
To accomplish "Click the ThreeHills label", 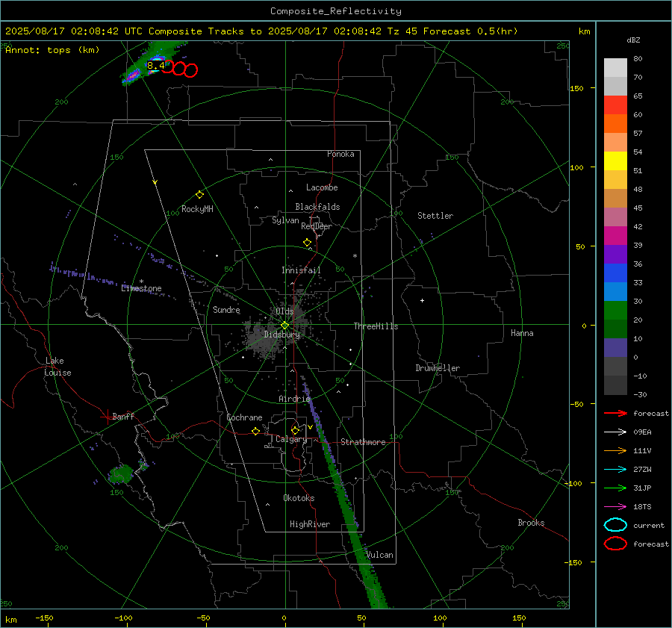I will click(x=376, y=326).
